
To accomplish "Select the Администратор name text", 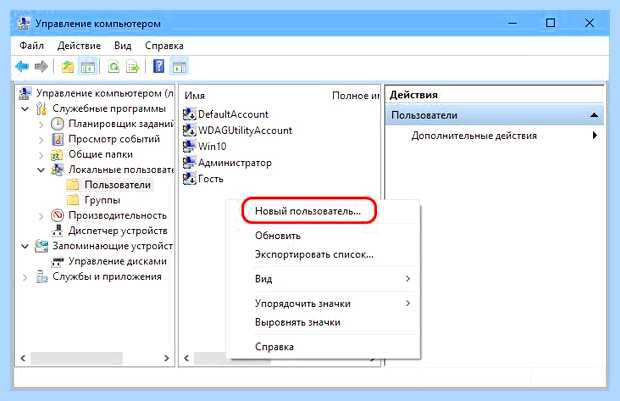I will [x=234, y=163].
